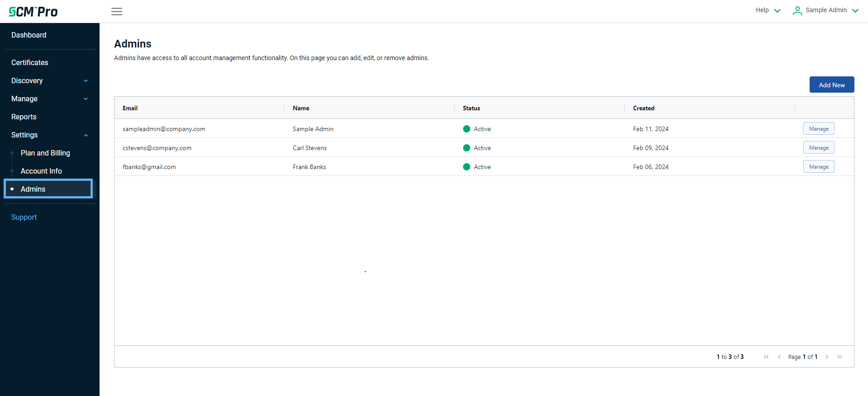
Task: Select the fbanks@gmail.com email cell
Action: tap(149, 167)
